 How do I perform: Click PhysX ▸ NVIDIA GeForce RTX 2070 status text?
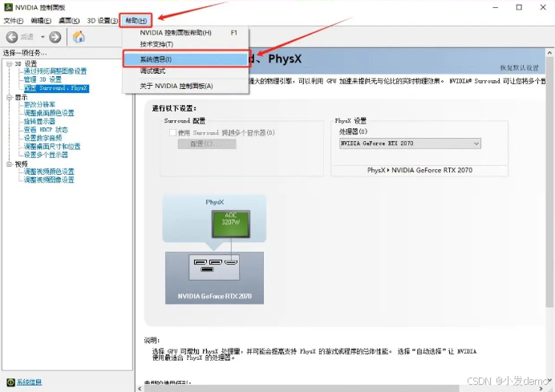[x=419, y=170]
